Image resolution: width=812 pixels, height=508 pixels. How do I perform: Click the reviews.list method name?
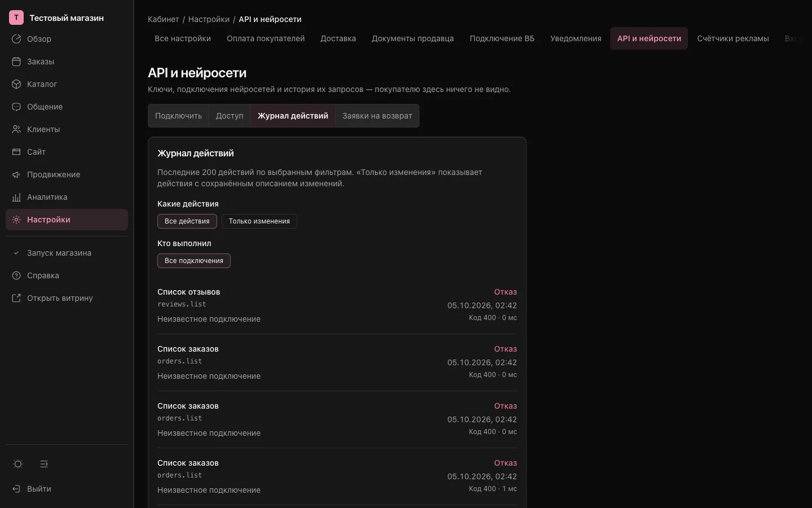coord(182,304)
